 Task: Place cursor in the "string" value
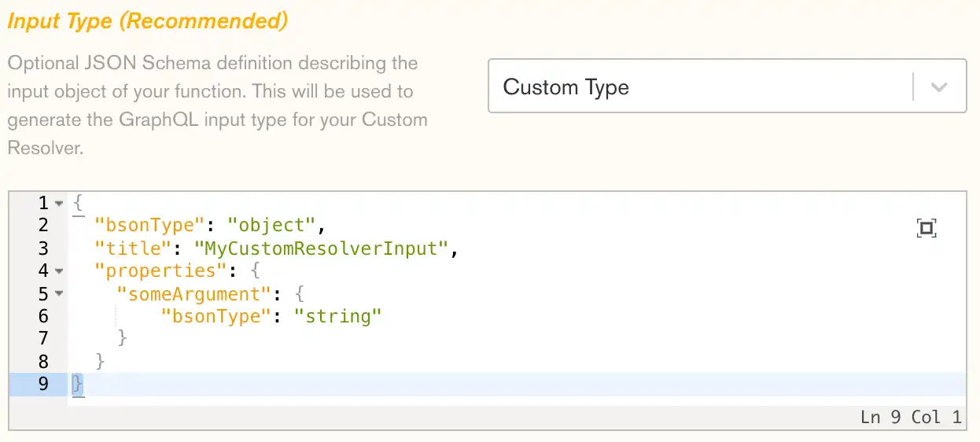point(337,316)
